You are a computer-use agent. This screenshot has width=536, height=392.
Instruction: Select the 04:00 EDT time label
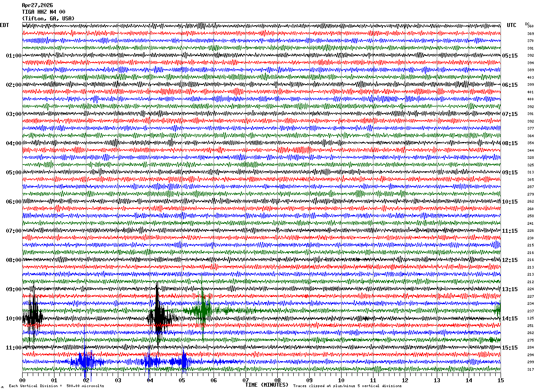[x=14, y=143]
